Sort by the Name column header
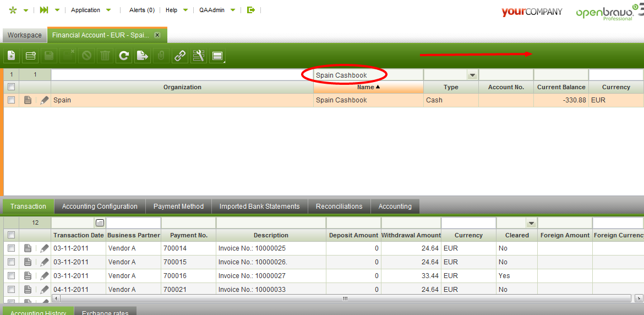 [x=368, y=87]
